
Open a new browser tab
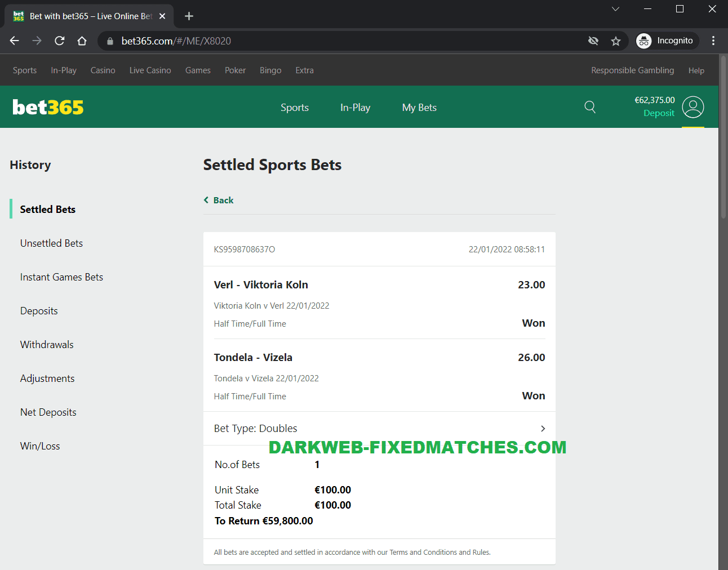pyautogui.click(x=189, y=16)
